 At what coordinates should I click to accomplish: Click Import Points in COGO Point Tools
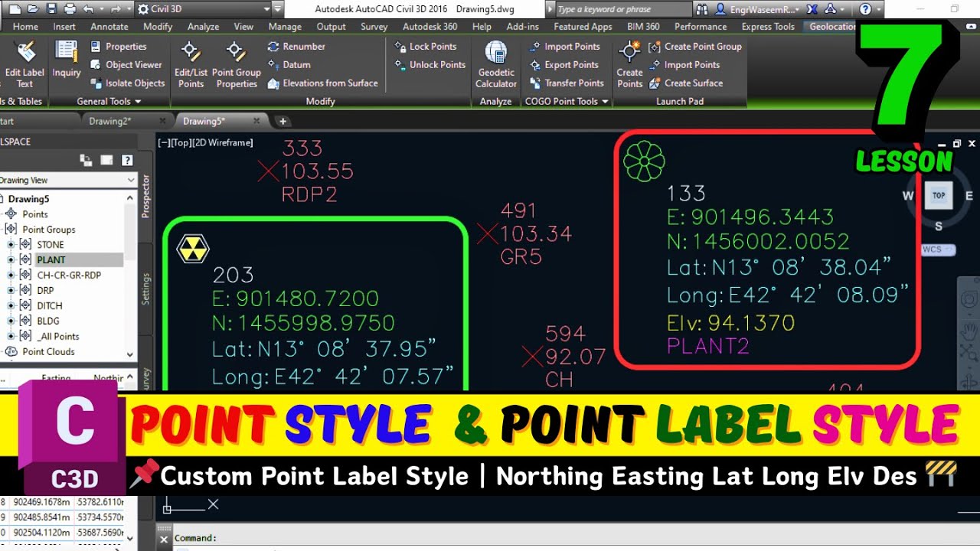[x=564, y=47]
